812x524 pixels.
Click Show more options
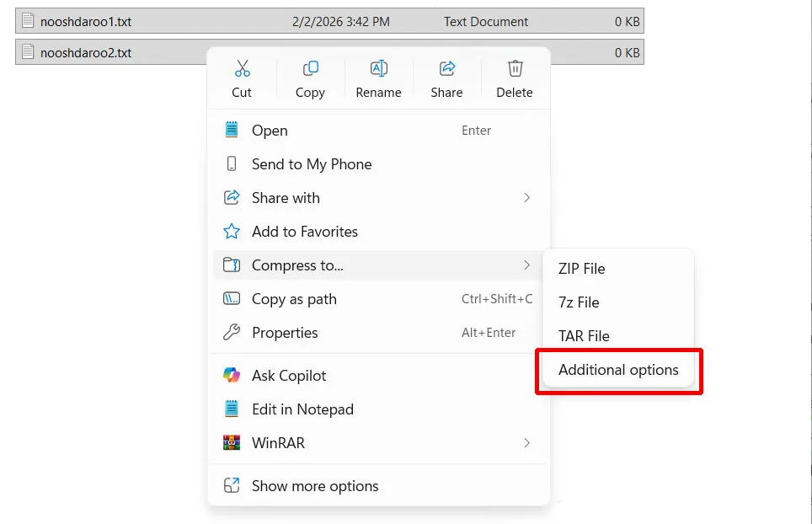(x=315, y=486)
